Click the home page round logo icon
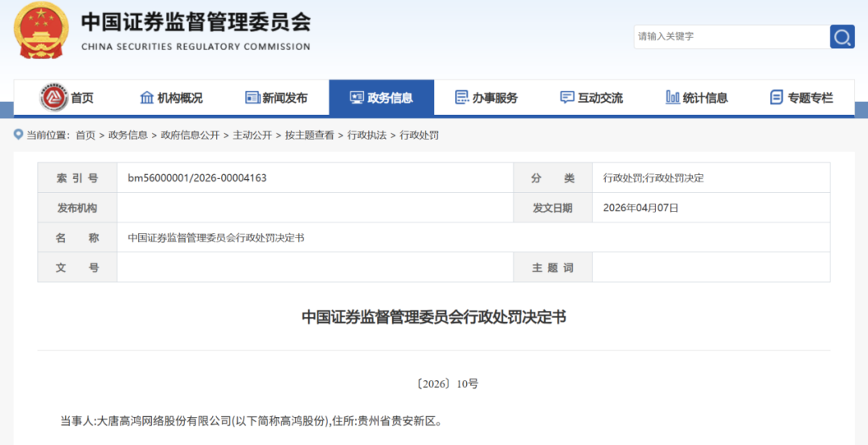The width and height of the screenshot is (868, 445). pyautogui.click(x=54, y=98)
